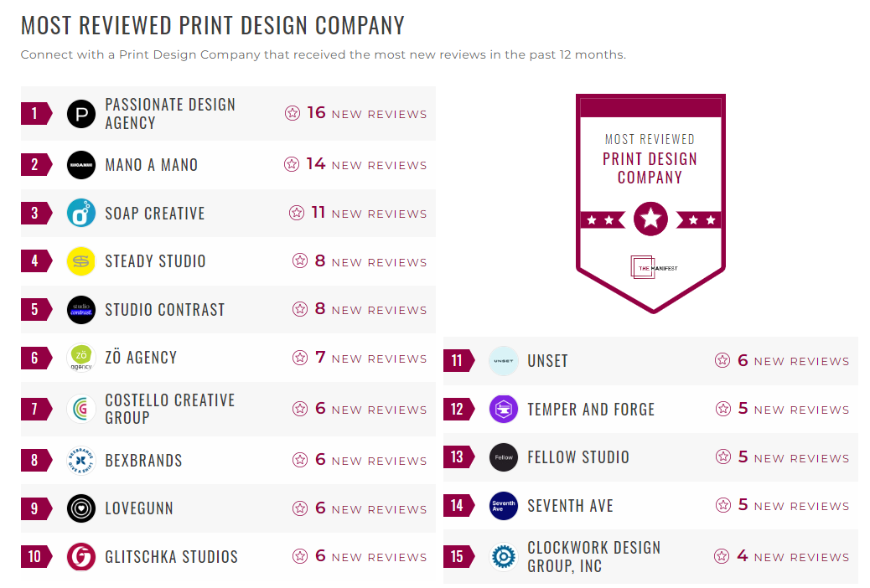Open the Clockwork Design Group gear logo
Screen dimensions: 870x588
tap(503, 556)
